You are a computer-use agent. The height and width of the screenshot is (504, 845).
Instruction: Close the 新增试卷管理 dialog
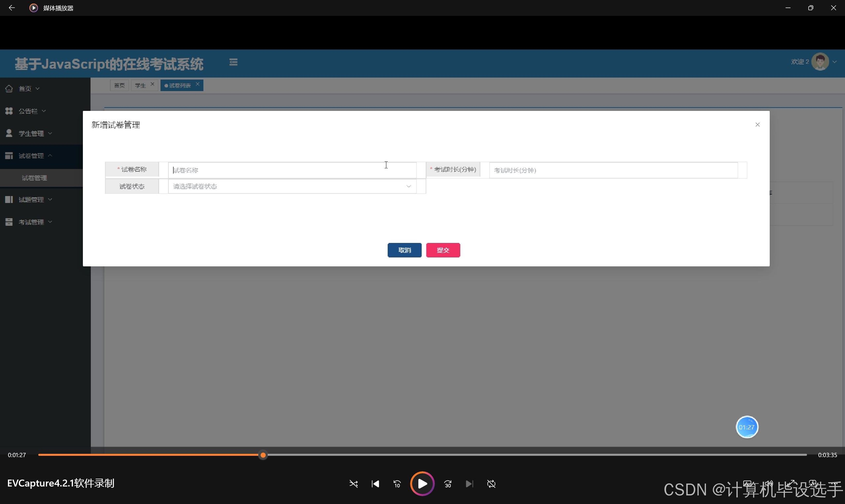coord(757,125)
